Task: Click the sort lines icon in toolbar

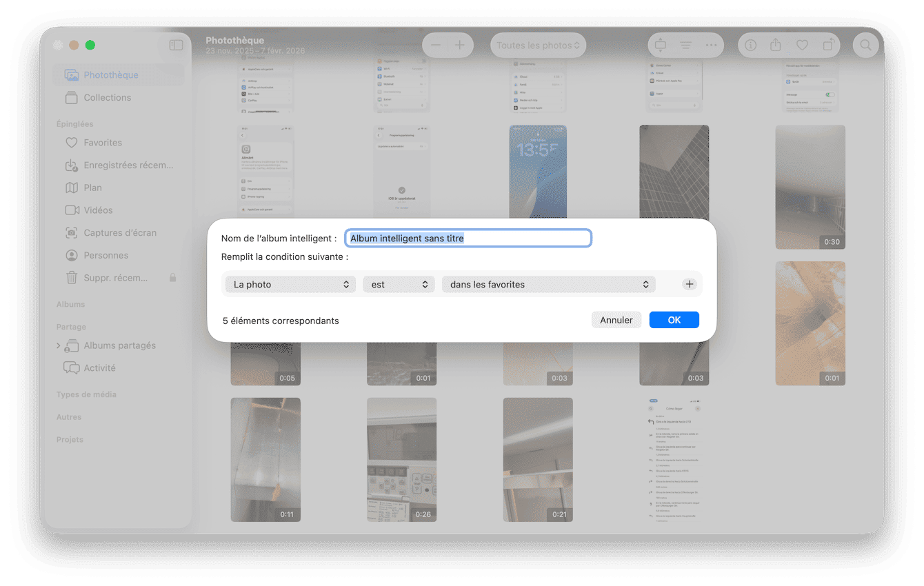Action: click(685, 45)
